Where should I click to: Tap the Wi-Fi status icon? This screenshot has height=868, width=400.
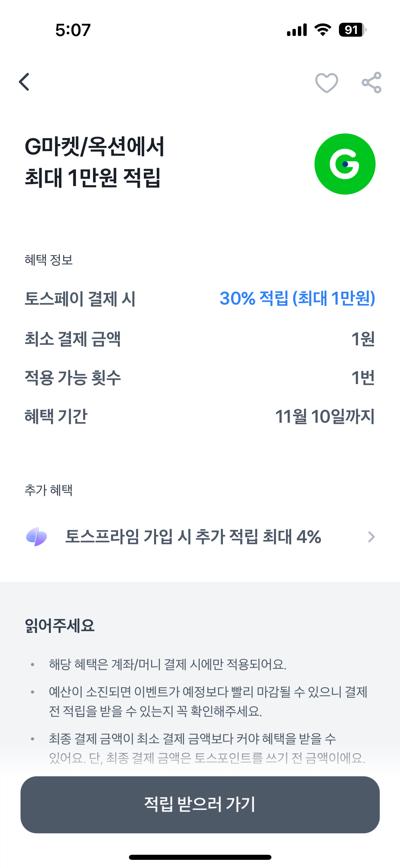coord(323,30)
